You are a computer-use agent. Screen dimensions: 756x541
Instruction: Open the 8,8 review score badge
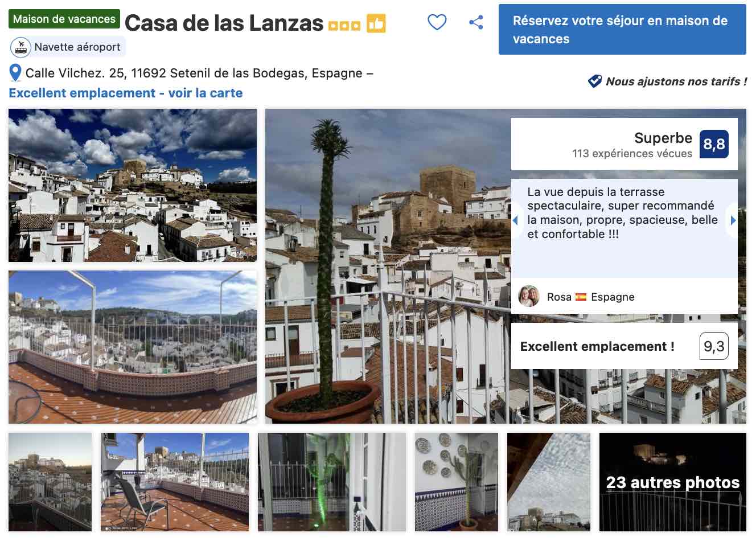click(x=714, y=144)
